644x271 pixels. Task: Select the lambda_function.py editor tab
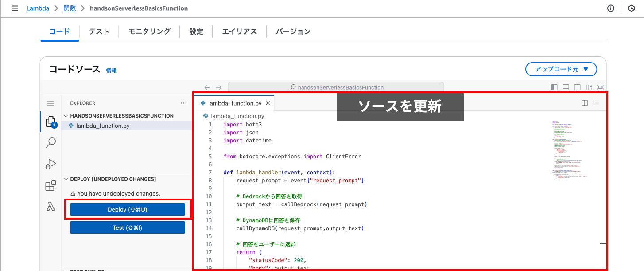[x=235, y=103]
